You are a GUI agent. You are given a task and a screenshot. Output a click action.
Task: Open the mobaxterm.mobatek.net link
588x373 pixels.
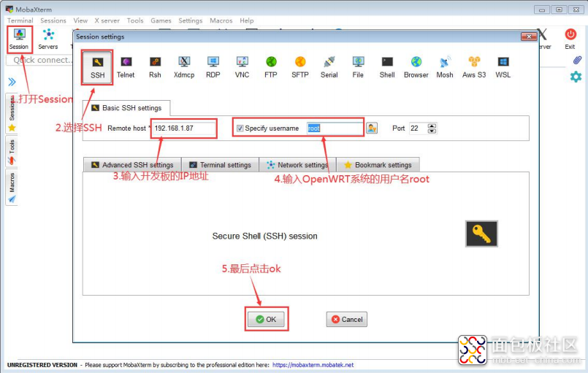click(313, 365)
